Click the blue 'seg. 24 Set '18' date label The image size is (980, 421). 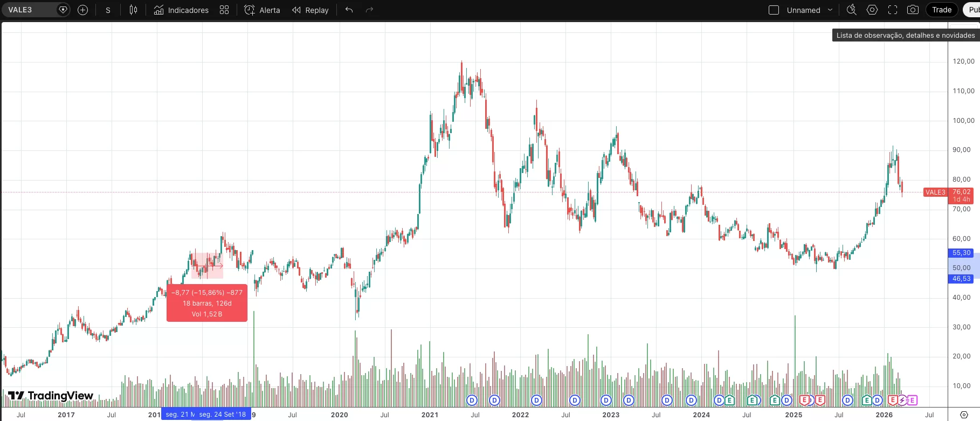(x=222, y=415)
